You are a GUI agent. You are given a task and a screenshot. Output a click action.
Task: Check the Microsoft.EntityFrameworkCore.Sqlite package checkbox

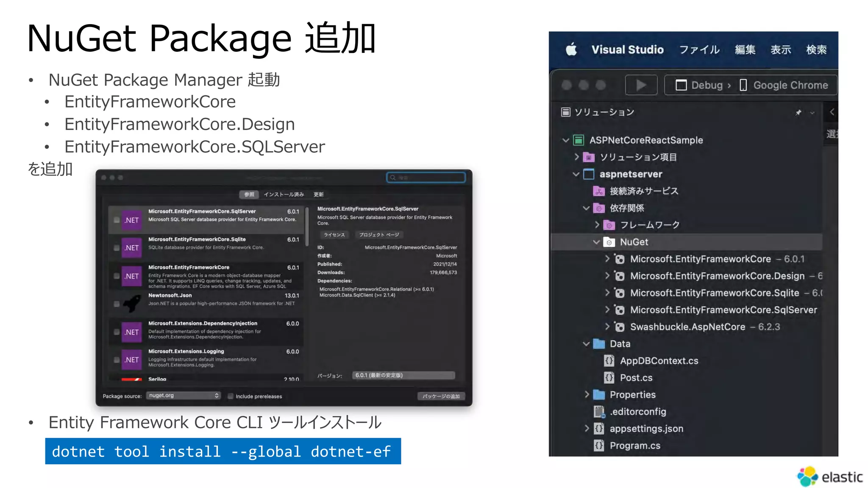click(117, 248)
